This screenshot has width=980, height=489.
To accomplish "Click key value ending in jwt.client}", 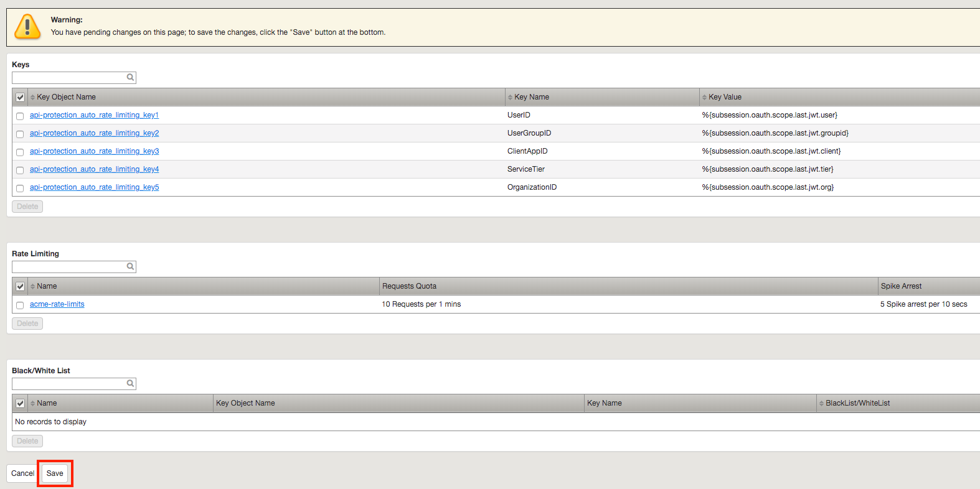I will [x=771, y=151].
